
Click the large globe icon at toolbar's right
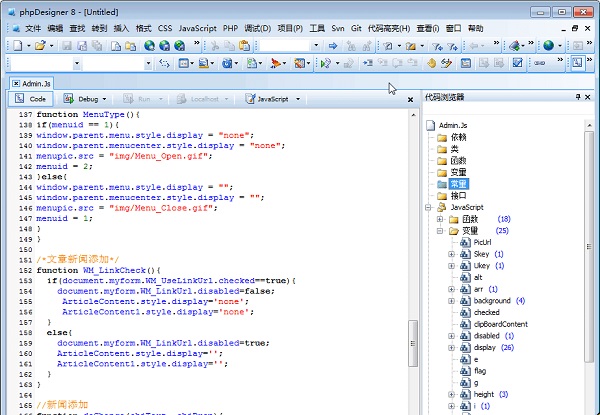548,46
